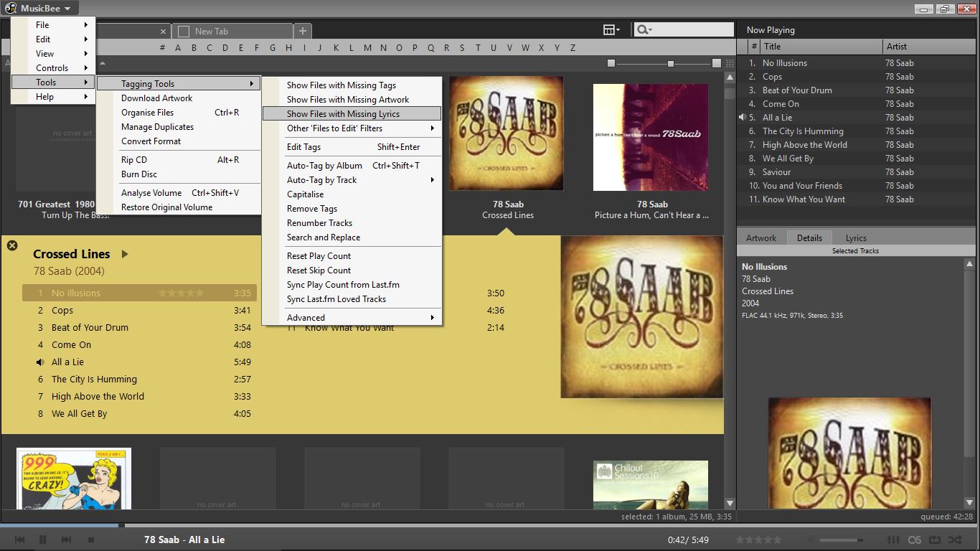Pause the playing track

42,540
